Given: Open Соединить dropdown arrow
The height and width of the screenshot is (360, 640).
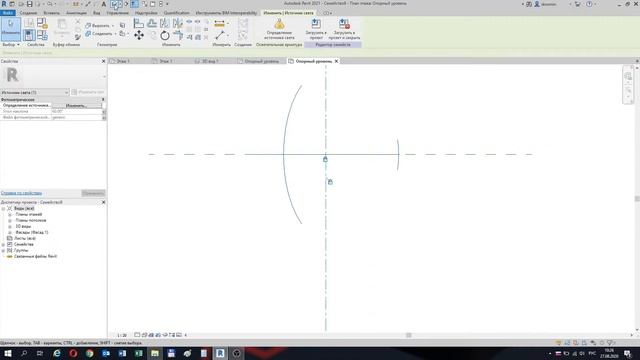Looking at the screenshot, I should tap(115, 34).
